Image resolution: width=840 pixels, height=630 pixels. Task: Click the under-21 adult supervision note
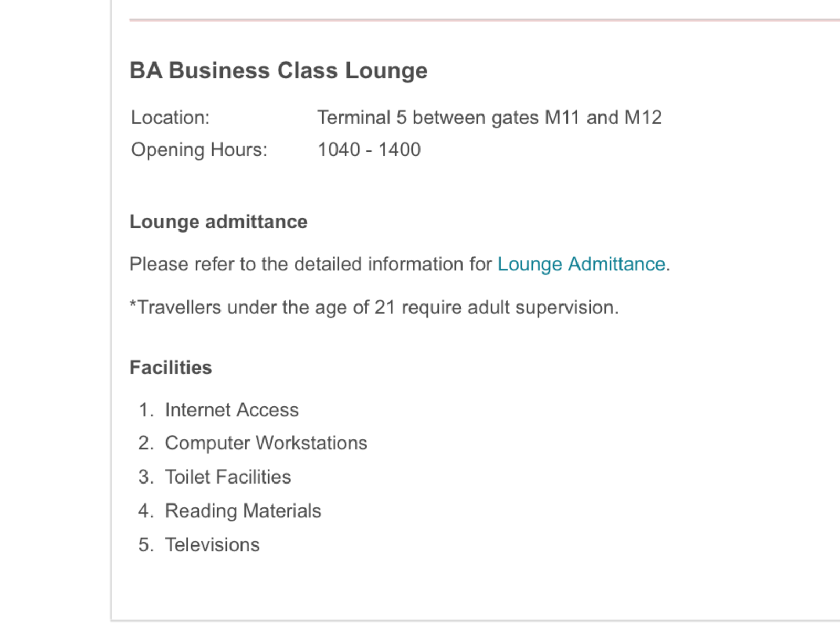(374, 307)
